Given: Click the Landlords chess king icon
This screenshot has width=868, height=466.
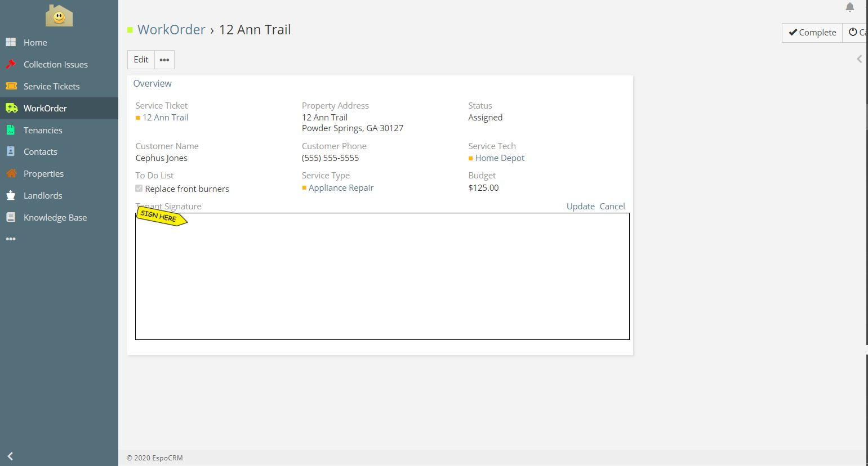Looking at the screenshot, I should tap(11, 195).
